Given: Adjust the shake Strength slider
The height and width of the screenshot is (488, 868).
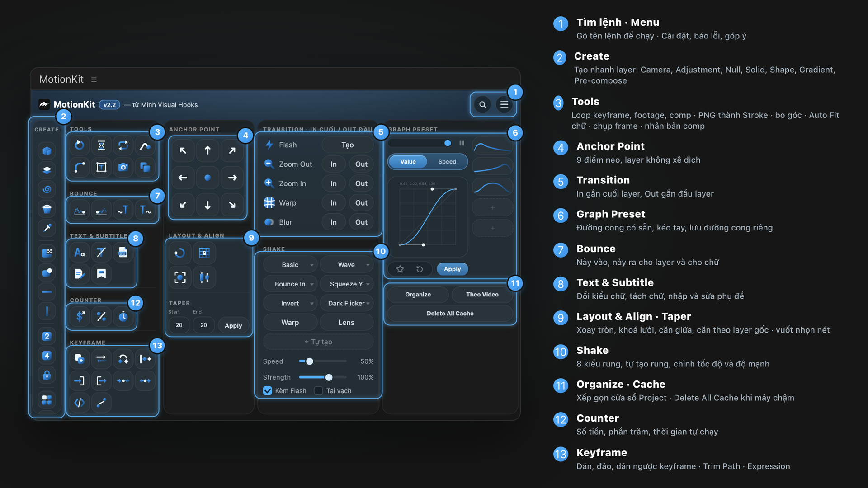Looking at the screenshot, I should tap(323, 377).
